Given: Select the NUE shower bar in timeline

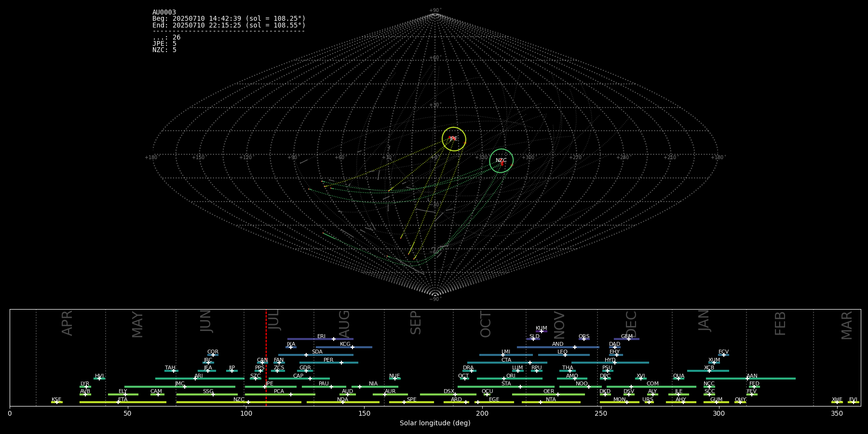Looking at the screenshot, I should [395, 379].
